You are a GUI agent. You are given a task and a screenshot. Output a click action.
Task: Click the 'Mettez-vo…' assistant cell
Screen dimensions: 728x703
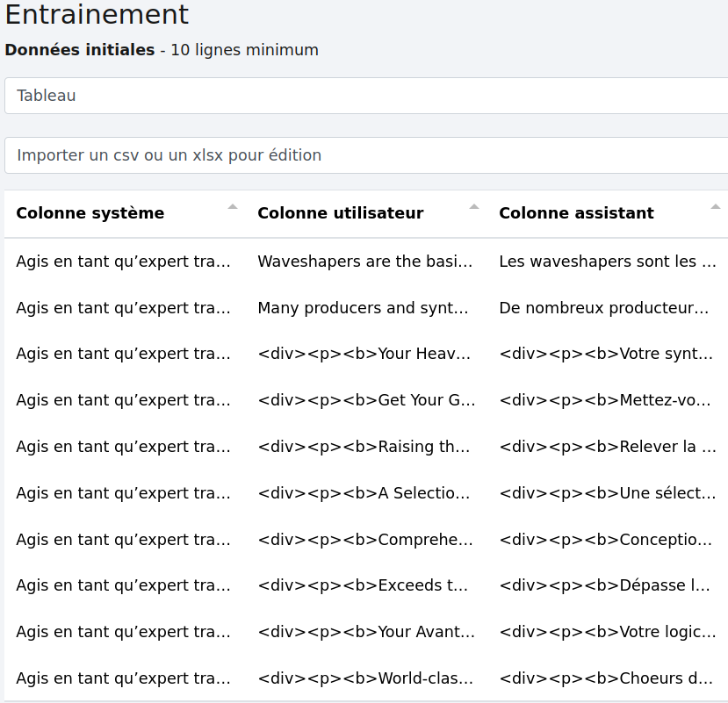608,401
